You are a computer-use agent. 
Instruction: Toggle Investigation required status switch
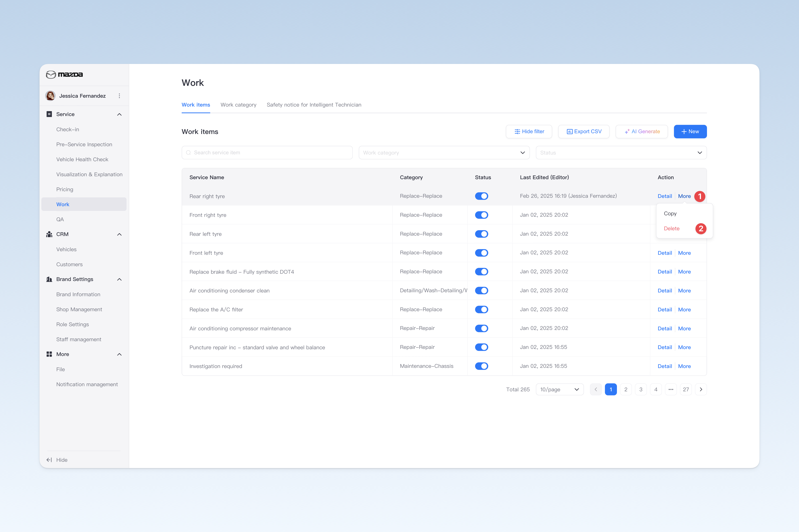pos(481,366)
